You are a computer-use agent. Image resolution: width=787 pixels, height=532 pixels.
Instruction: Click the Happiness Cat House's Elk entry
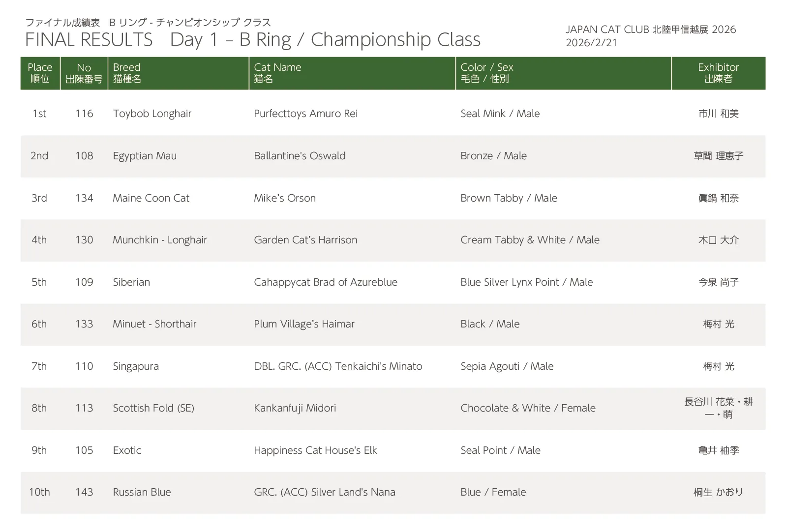tap(315, 450)
